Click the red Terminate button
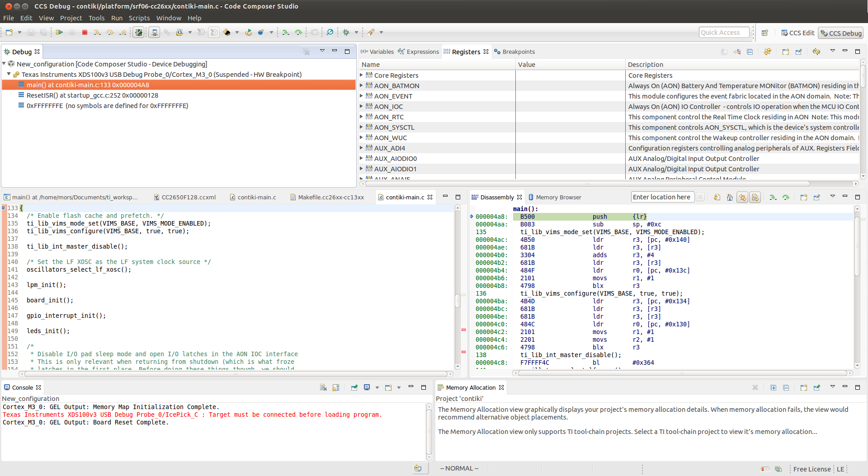This screenshot has height=476, width=868. click(85, 33)
